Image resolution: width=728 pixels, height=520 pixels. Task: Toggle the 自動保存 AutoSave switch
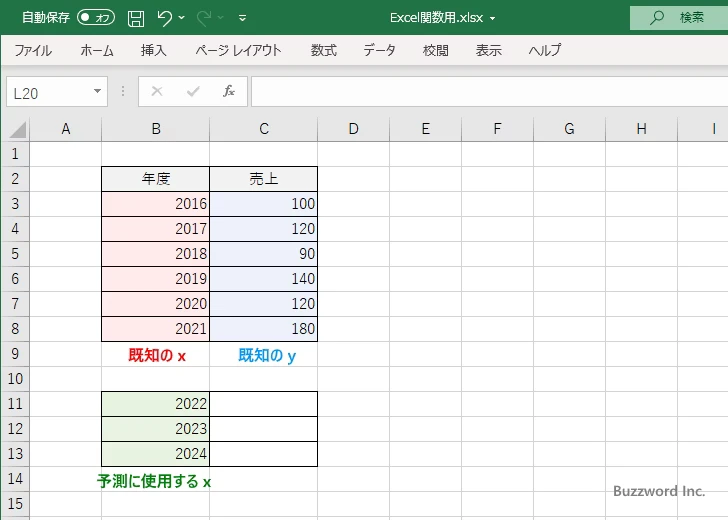96,18
